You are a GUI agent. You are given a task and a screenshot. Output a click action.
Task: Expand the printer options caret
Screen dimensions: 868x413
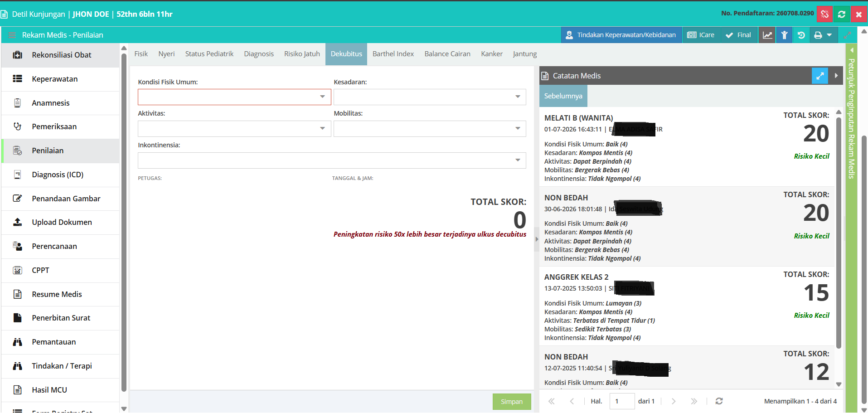pyautogui.click(x=829, y=35)
